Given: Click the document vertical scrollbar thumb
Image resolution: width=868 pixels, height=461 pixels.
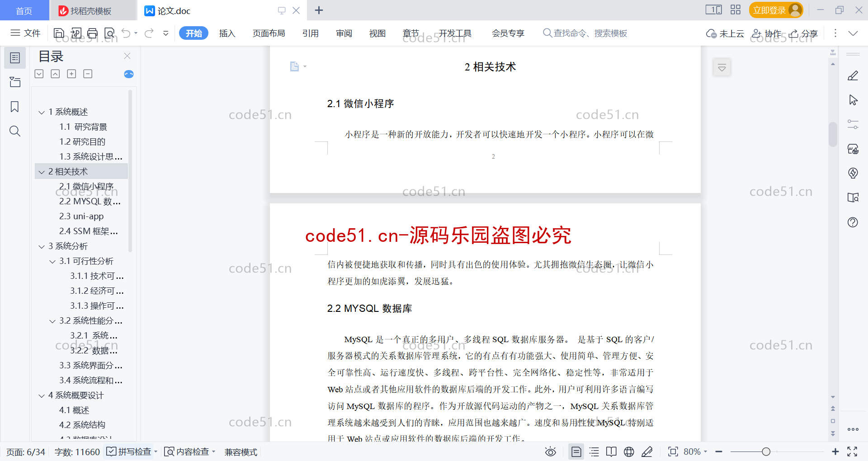Looking at the screenshot, I should tap(833, 134).
